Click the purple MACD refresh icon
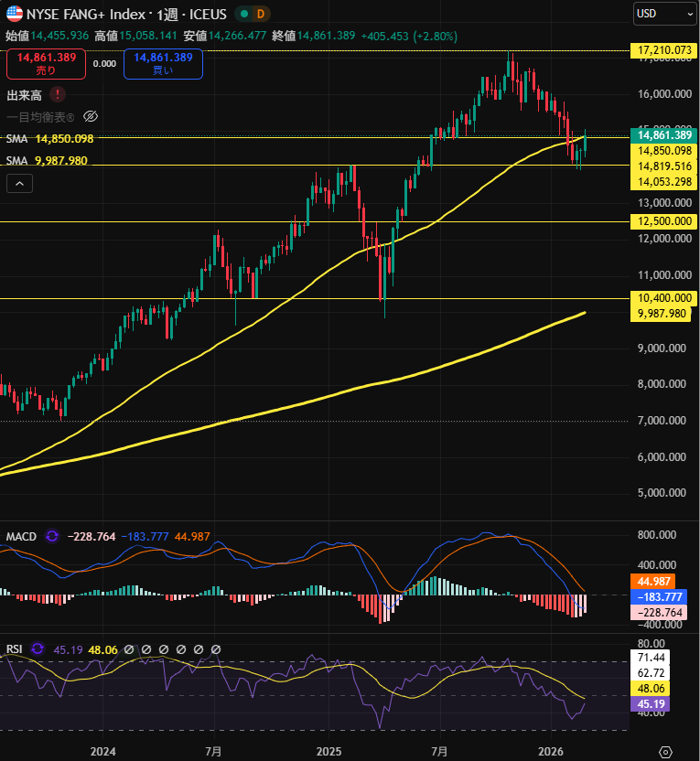The height and width of the screenshot is (761, 700). [52, 536]
